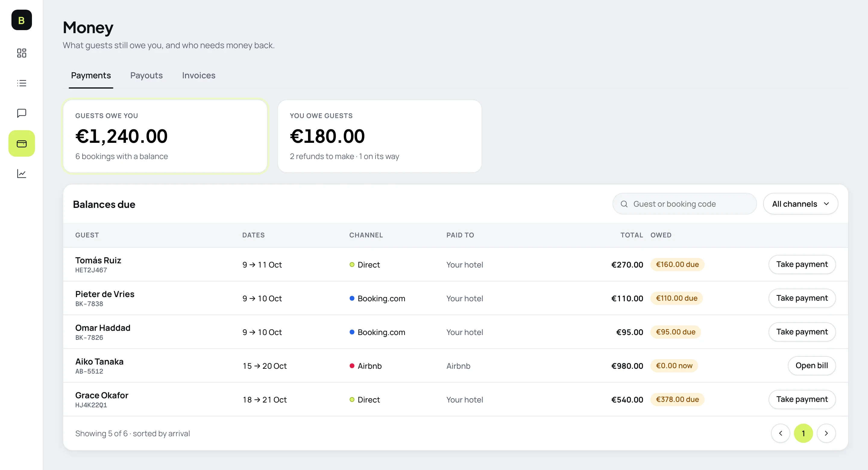Go to previous page arrow
Screen dimensions: 868x470
[780, 433]
